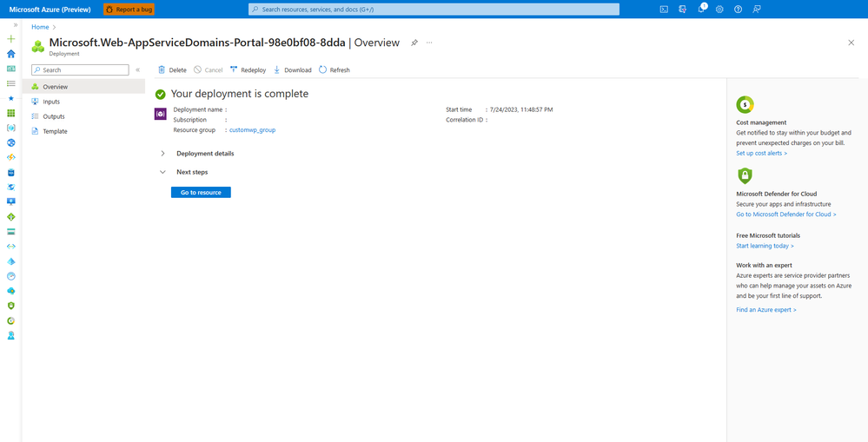Click Find an Azure expert link
This screenshot has width=868, height=442.
point(766,310)
